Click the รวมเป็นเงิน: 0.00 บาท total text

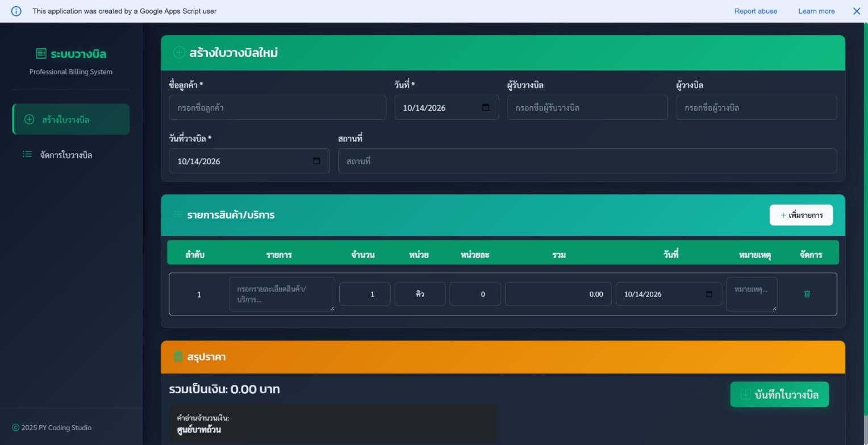(x=224, y=389)
